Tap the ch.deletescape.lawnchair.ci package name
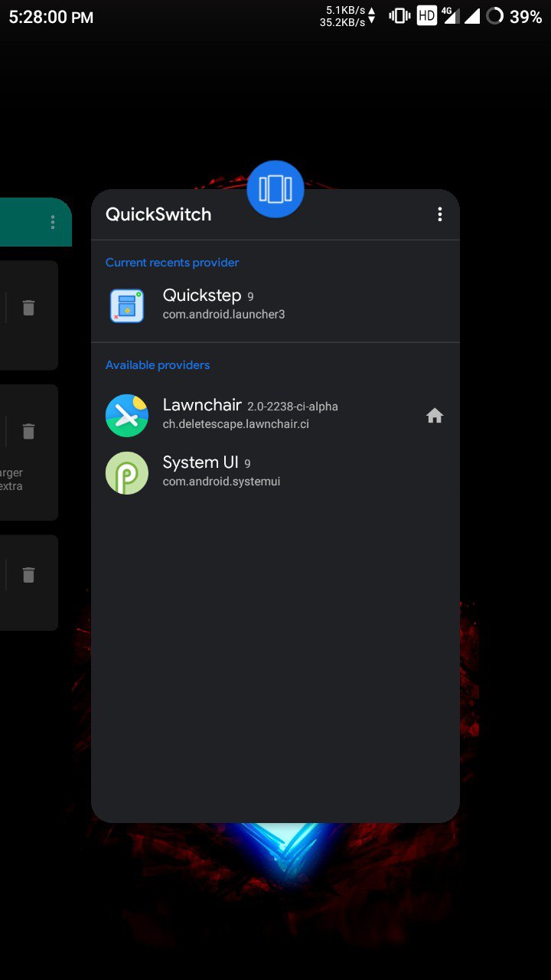The width and height of the screenshot is (551, 980). [x=236, y=424]
